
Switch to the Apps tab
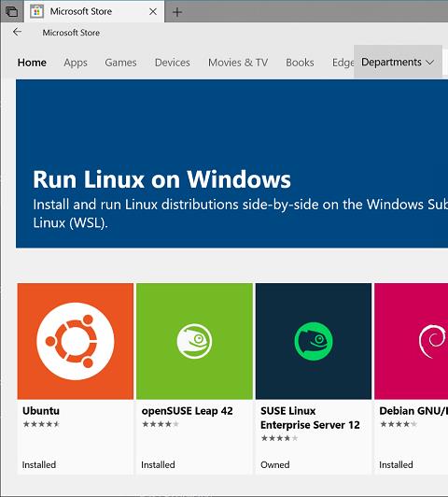76,63
